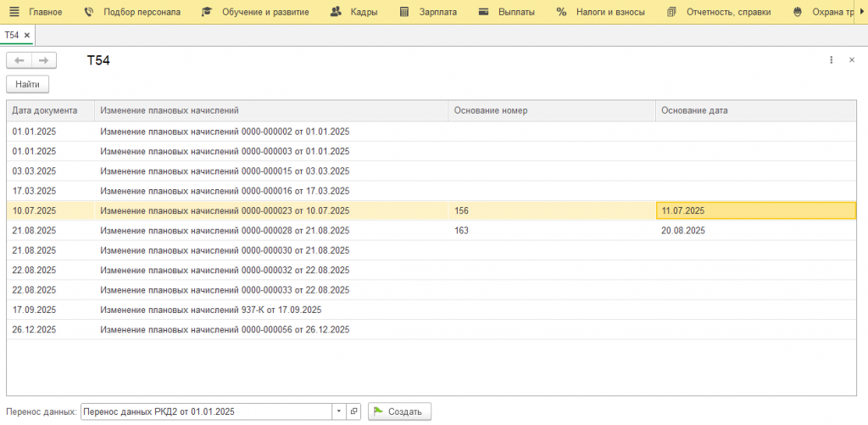Click the Найти button

coord(28,84)
